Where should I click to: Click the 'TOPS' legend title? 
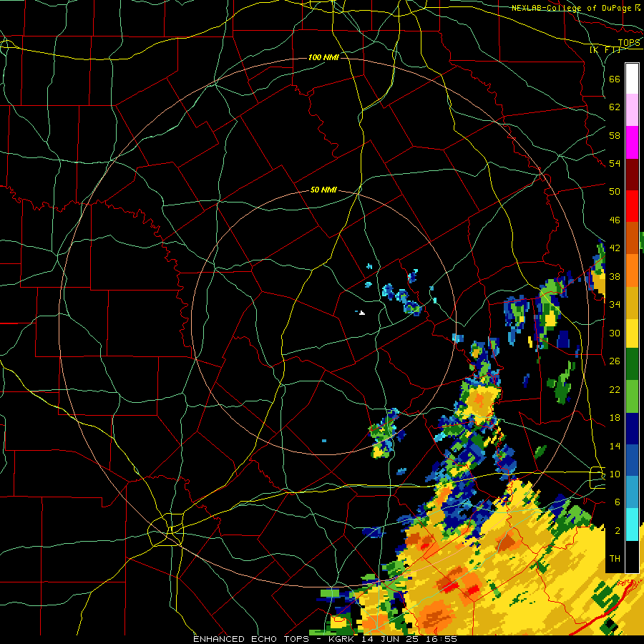coord(629,43)
